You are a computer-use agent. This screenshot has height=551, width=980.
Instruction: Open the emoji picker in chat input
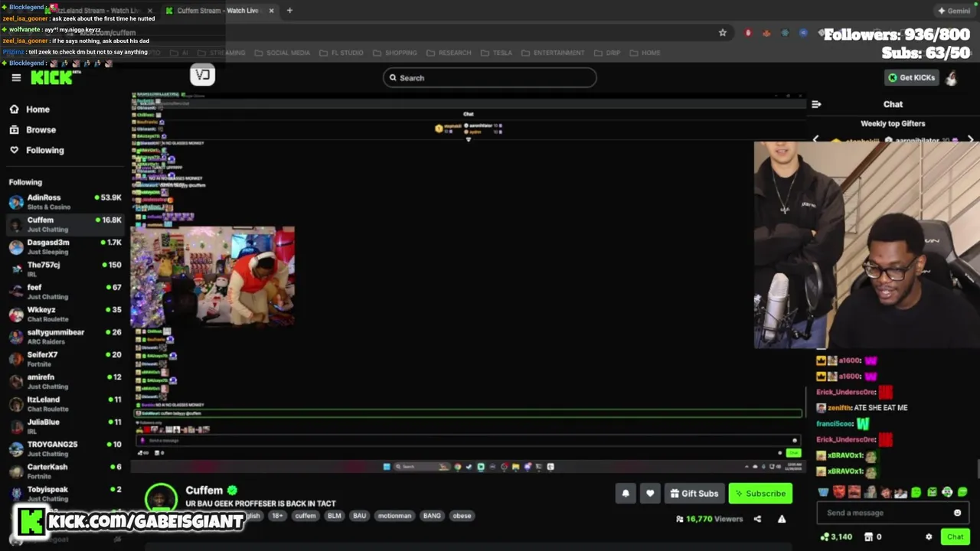pyautogui.click(x=957, y=513)
